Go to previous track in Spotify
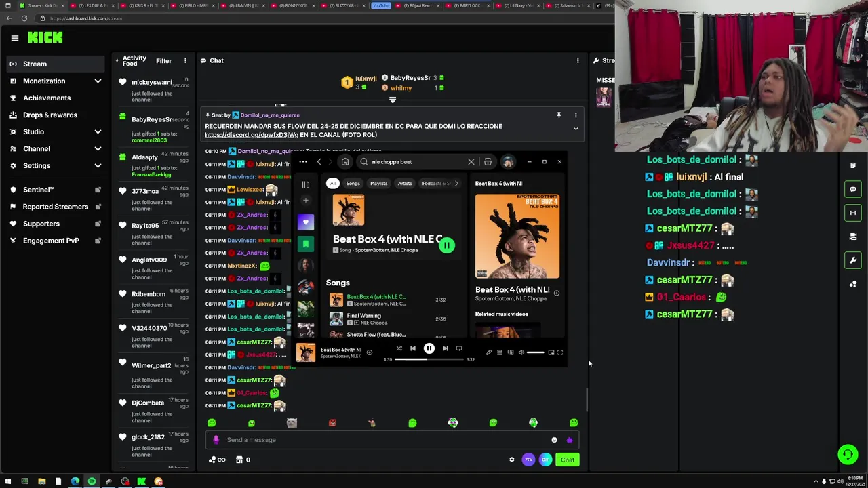The height and width of the screenshot is (488, 868). (413, 348)
